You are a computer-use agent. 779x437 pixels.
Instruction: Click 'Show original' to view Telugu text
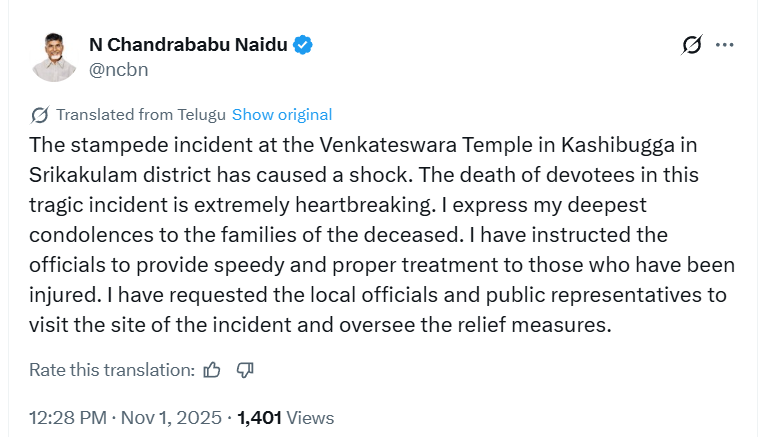point(282,115)
